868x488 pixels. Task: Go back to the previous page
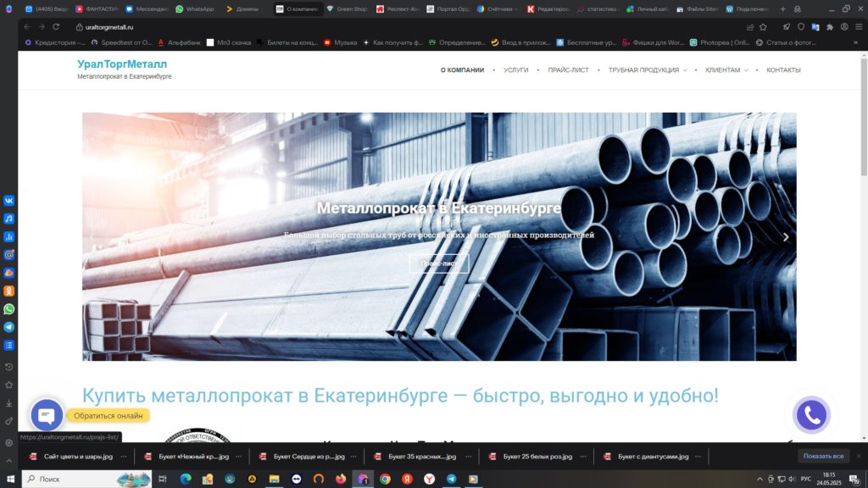(x=27, y=26)
